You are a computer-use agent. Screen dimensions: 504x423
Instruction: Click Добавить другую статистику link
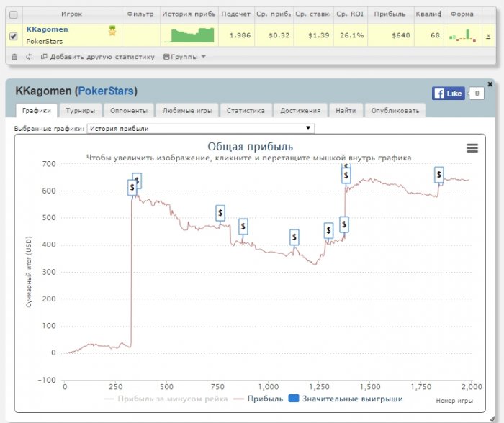pyautogui.click(x=98, y=56)
